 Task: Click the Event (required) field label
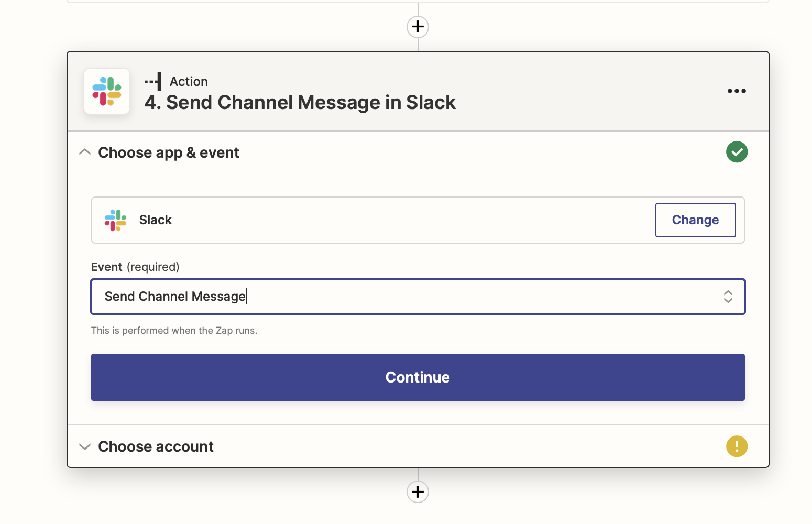135,267
